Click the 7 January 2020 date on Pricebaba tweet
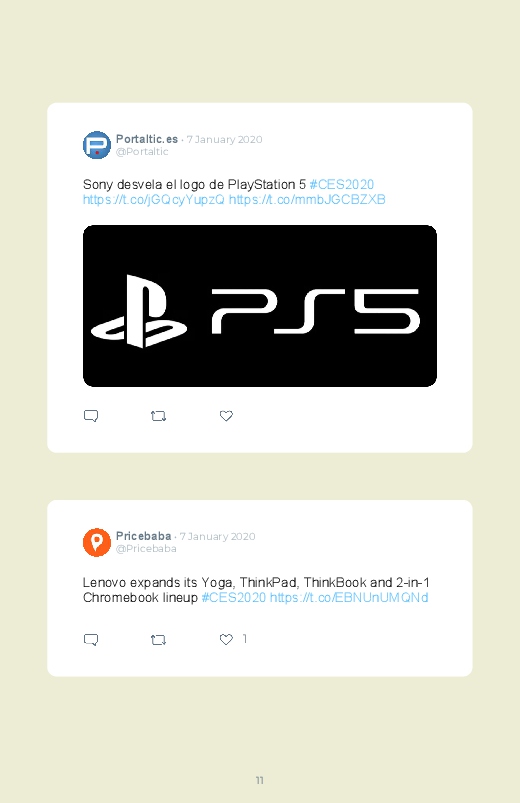The height and width of the screenshot is (803, 520). coord(217,537)
